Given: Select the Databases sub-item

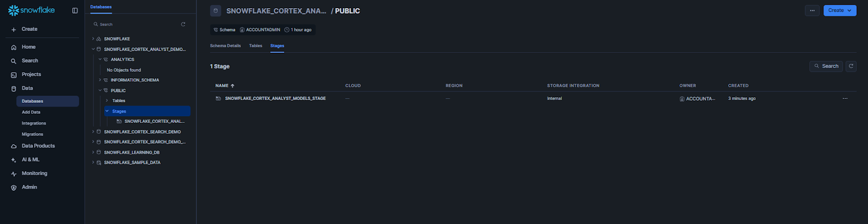Looking at the screenshot, I should 48,101.
